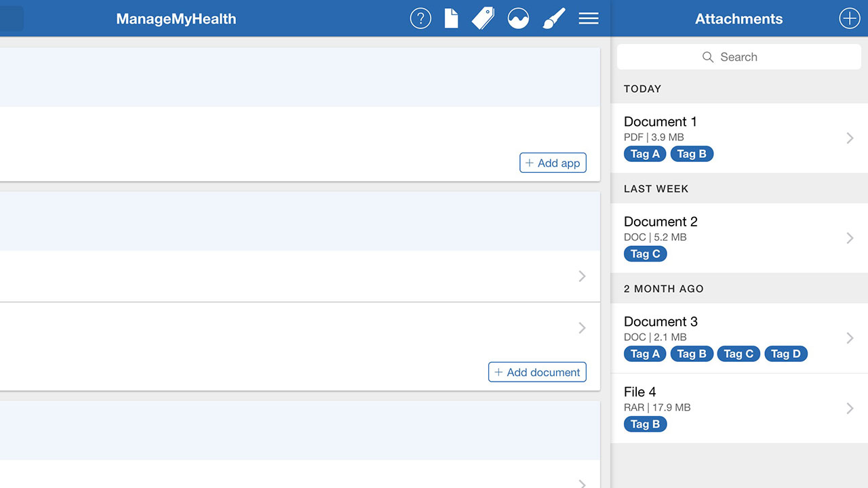Screen dimensions: 868x488
Task: Open the tags icon in toolbar
Action: click(x=483, y=18)
